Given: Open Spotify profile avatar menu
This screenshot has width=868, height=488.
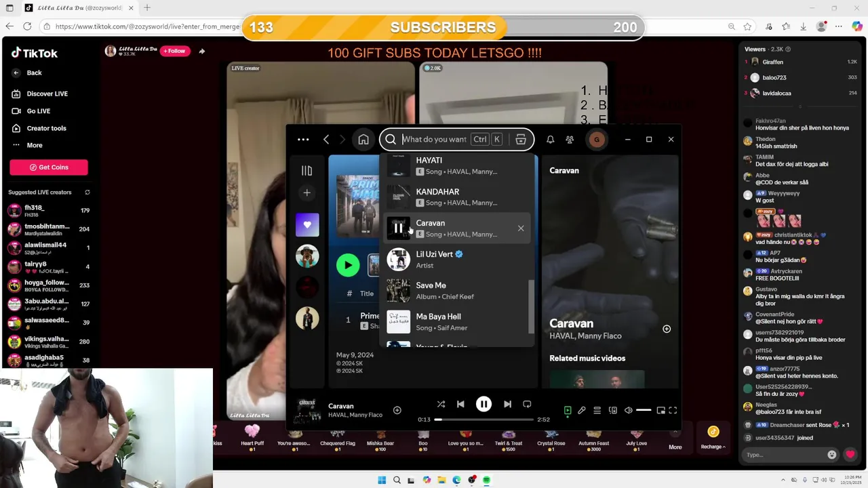Looking at the screenshot, I should pyautogui.click(x=597, y=140).
